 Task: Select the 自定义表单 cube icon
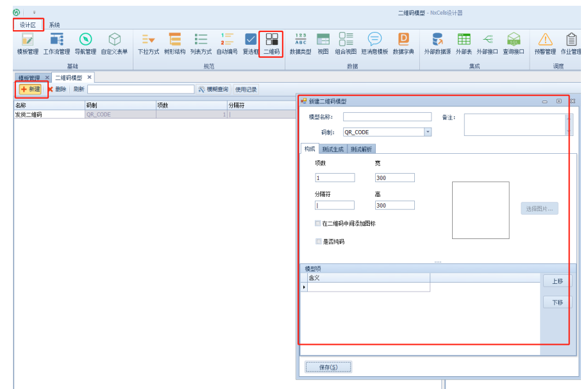coord(114,43)
